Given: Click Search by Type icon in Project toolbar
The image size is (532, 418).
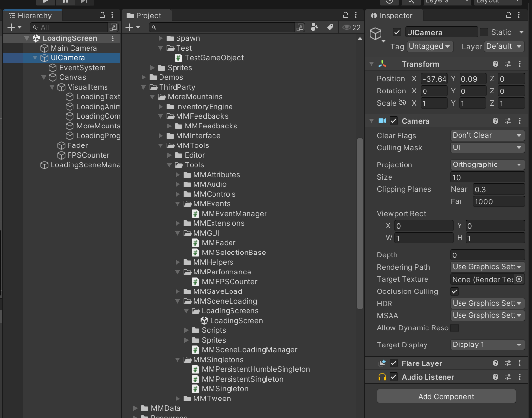Looking at the screenshot, I should click(x=315, y=27).
